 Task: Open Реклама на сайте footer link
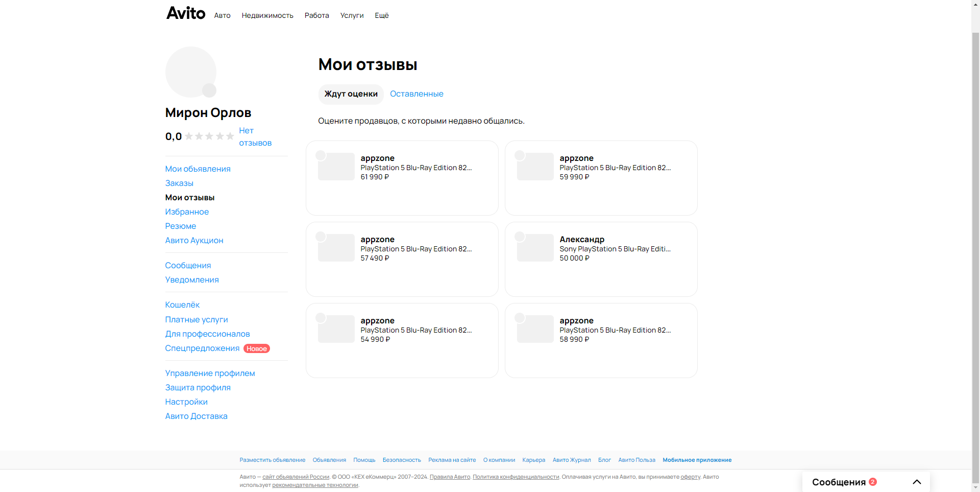452,460
